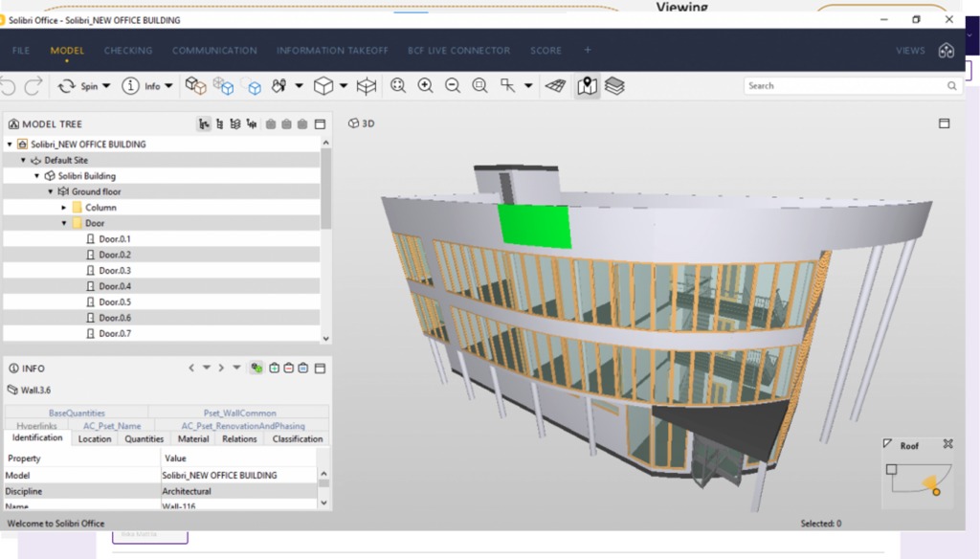Click the walk footprints navigation icon
The height and width of the screenshot is (559, 980).
279,86
